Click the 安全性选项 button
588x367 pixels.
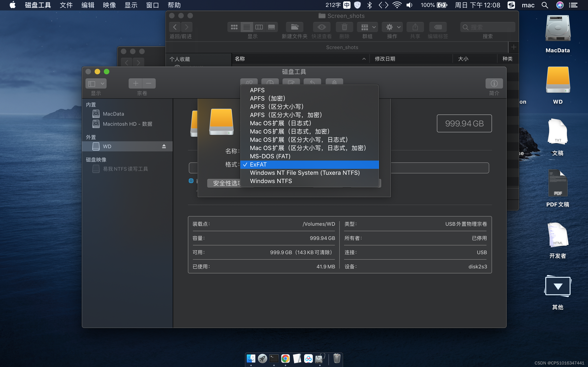[x=225, y=183]
